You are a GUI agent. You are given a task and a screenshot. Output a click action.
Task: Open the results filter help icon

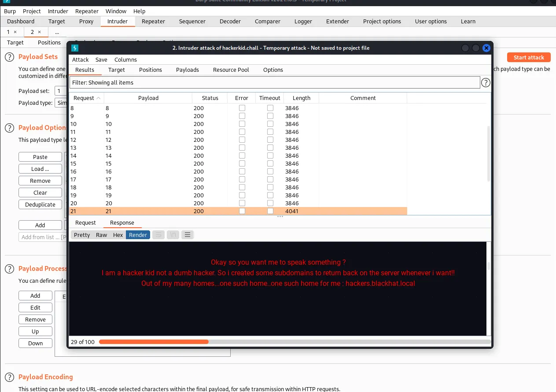[486, 83]
